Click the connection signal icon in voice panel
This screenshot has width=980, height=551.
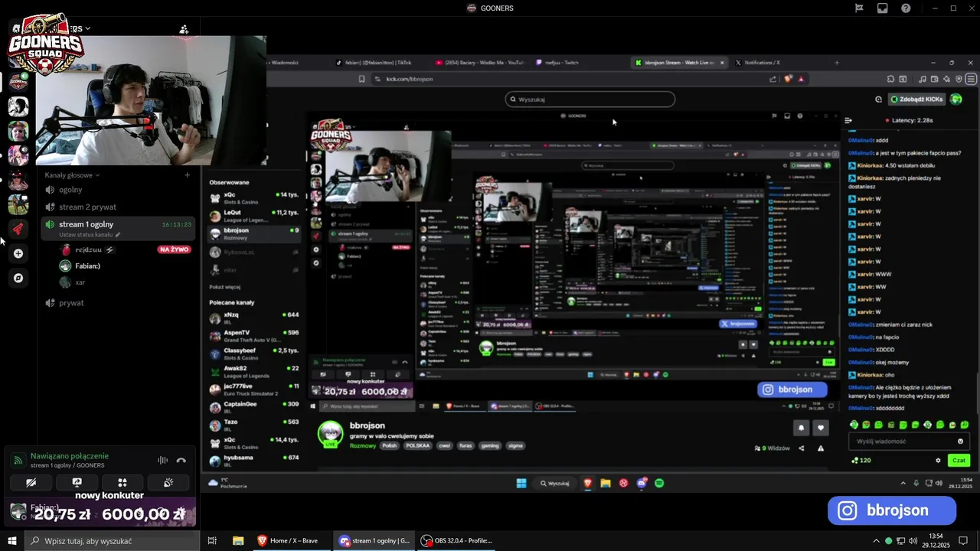click(18, 460)
